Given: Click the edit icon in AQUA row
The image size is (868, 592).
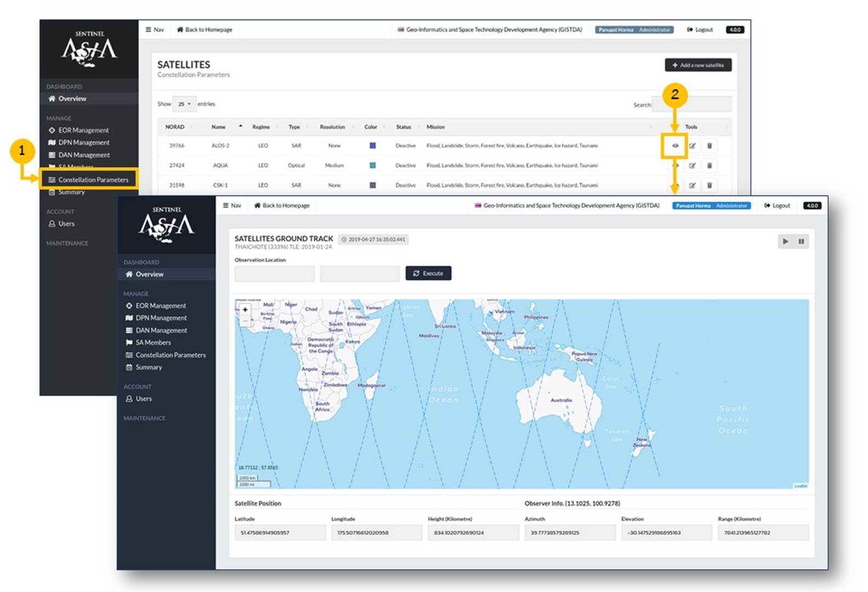Looking at the screenshot, I should click(x=692, y=166).
